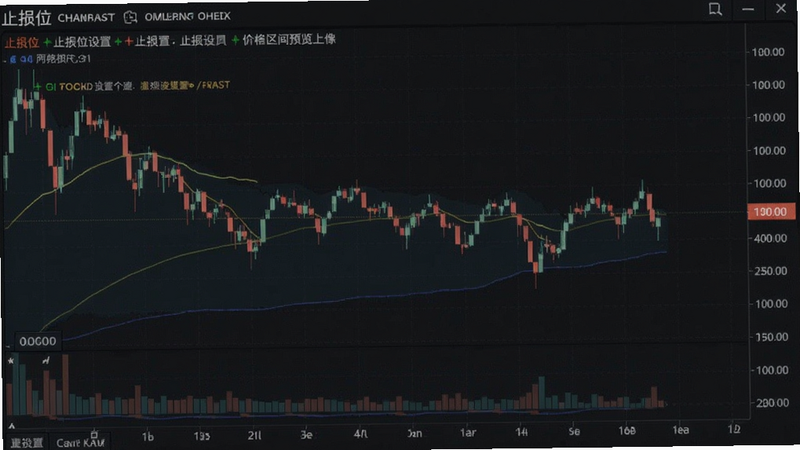
Task: Click the green plus before 价格区间预览上像
Action: 235,40
